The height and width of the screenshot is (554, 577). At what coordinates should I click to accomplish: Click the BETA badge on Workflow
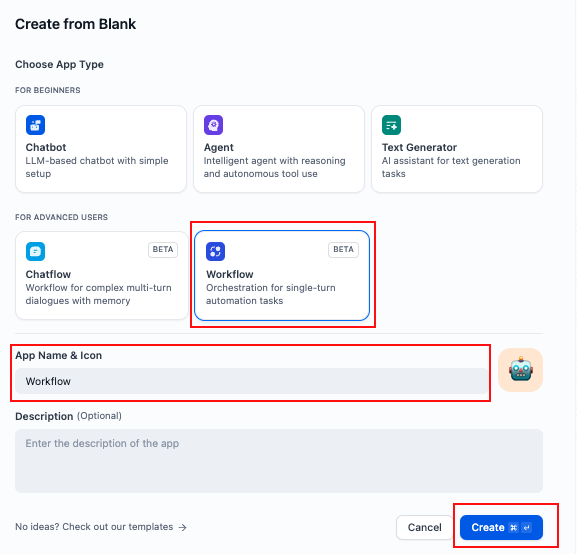click(343, 250)
